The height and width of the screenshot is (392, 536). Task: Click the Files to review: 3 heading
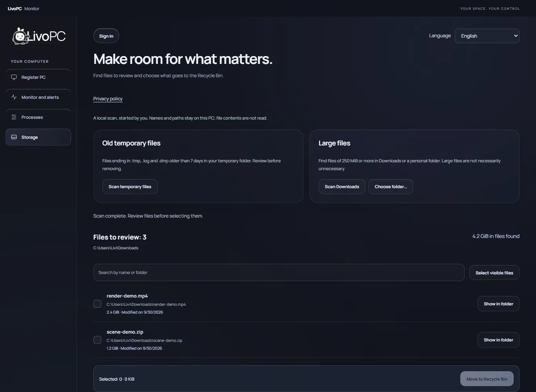[x=120, y=237]
